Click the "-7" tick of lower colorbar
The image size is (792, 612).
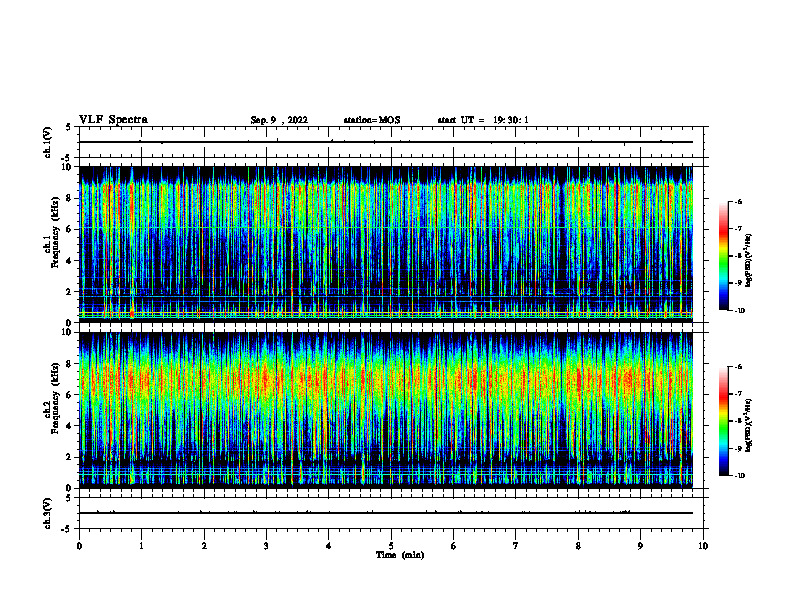[x=738, y=394]
